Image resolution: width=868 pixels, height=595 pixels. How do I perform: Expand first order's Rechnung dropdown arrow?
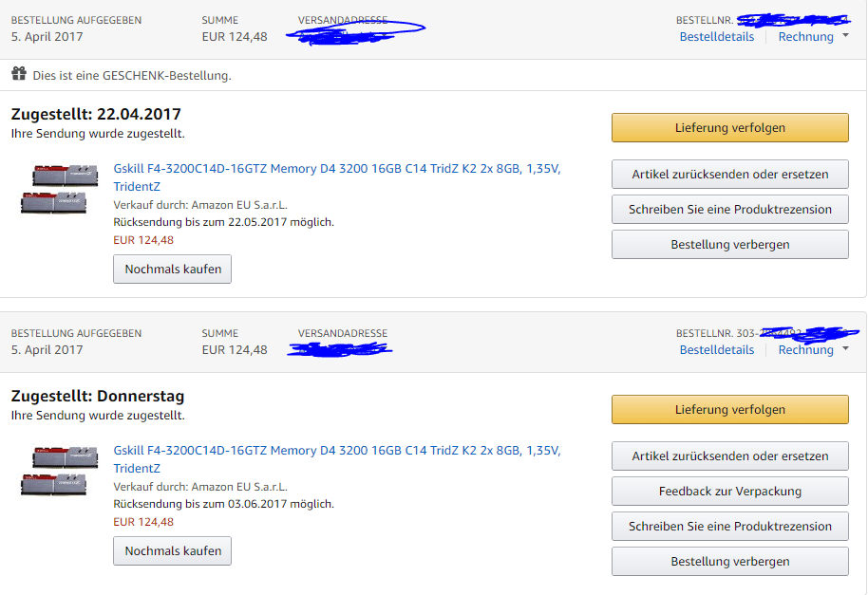tap(845, 35)
